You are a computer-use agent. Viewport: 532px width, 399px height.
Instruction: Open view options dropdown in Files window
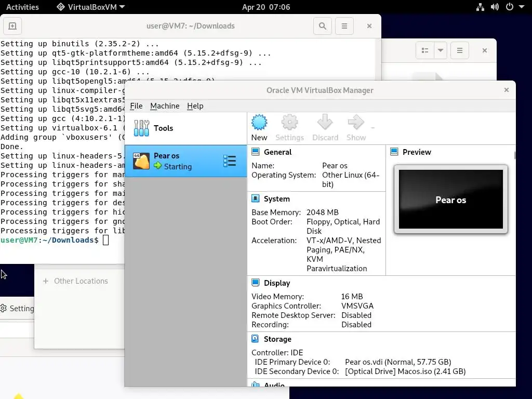point(441,50)
